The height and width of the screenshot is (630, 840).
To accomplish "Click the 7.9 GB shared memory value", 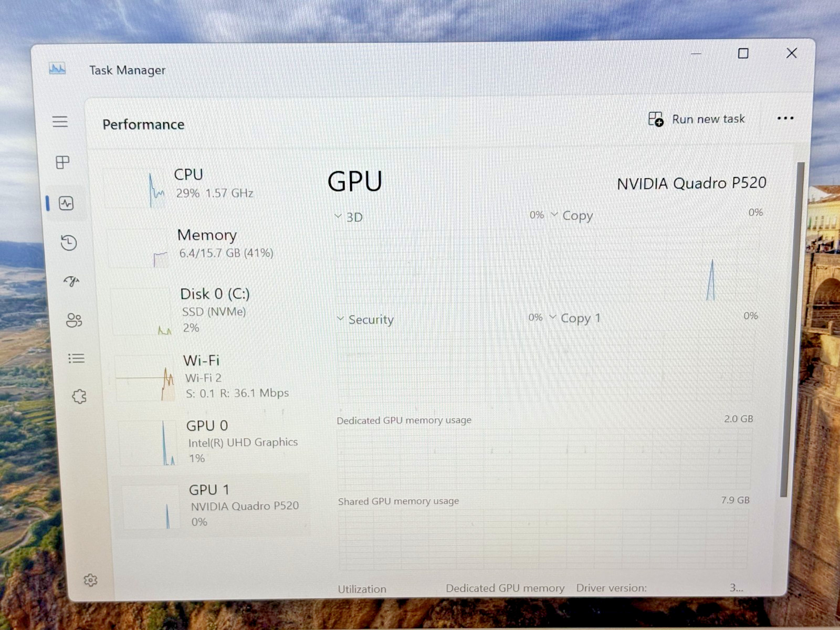I will tap(735, 500).
